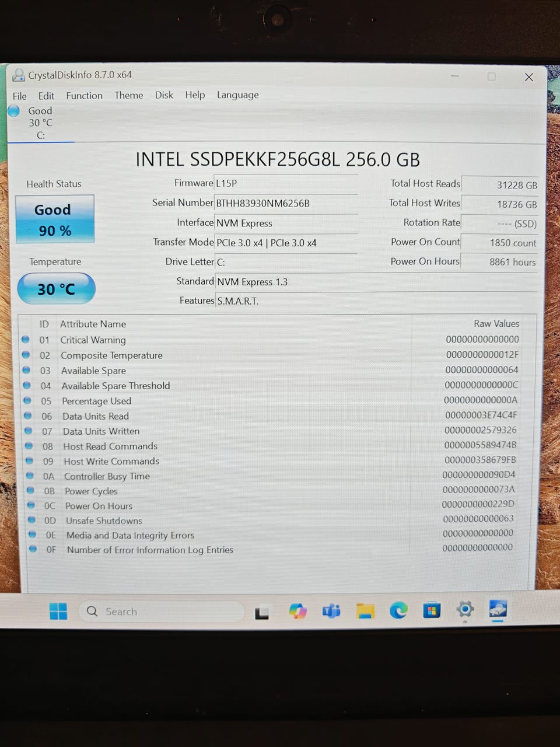Open Copilot from the taskbar
This screenshot has height=747, width=560.
297,611
